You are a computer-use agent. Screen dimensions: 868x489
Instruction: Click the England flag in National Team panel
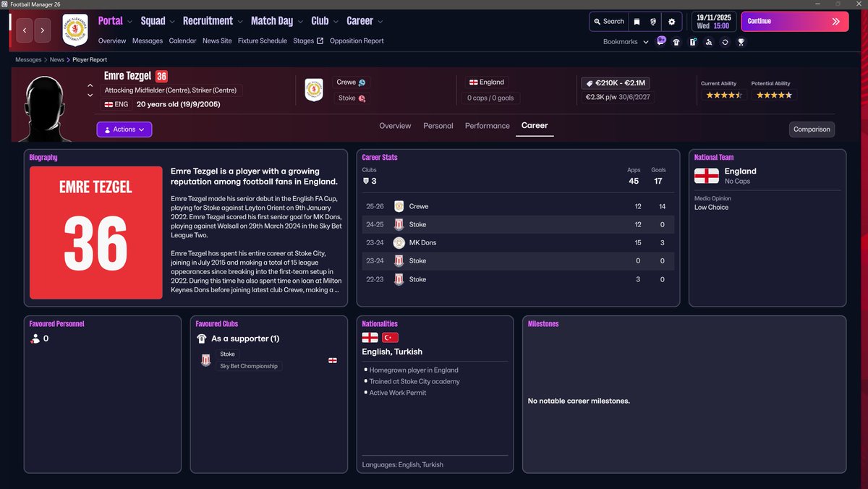tap(707, 176)
